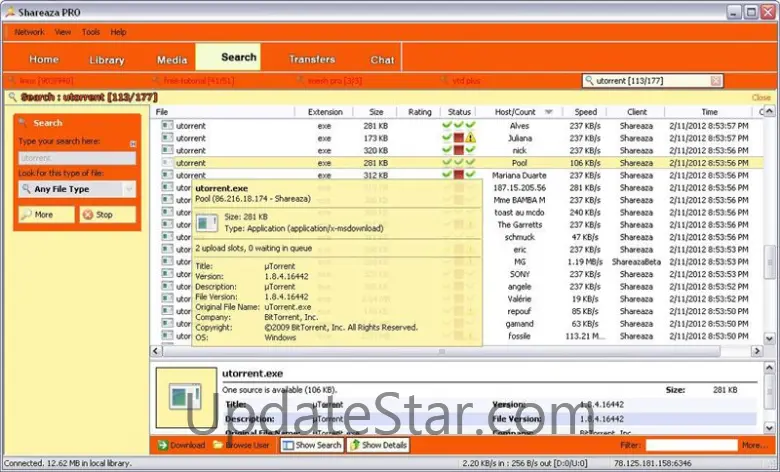This screenshot has height=472, width=780.
Task: Toggle the Show Search button
Action: [312, 445]
